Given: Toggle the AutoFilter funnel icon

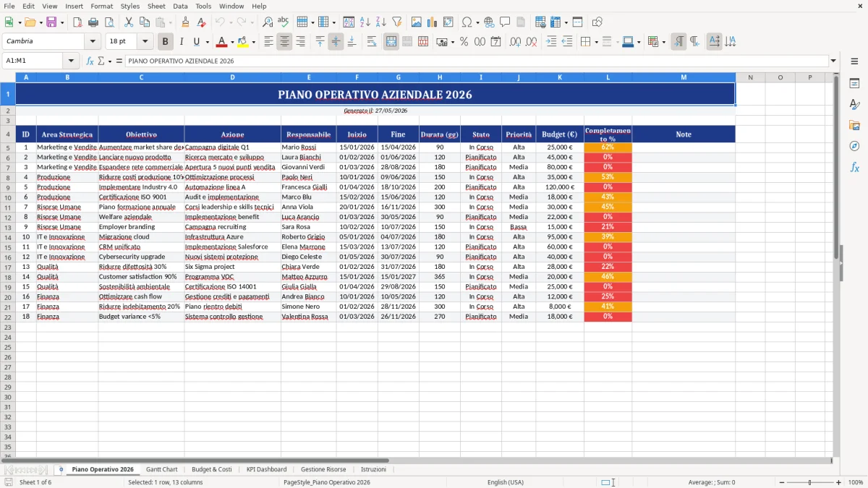Looking at the screenshot, I should pyautogui.click(x=396, y=22).
